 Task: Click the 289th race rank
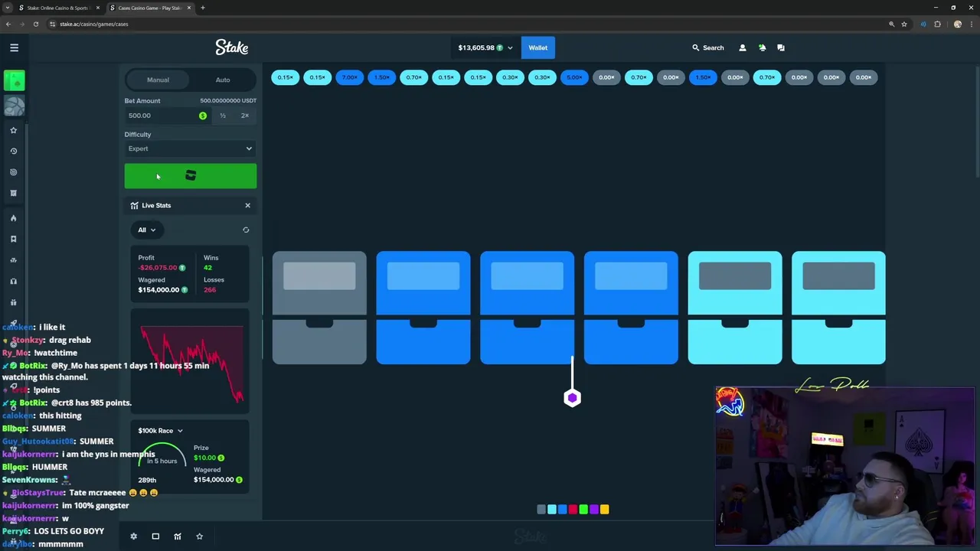pyautogui.click(x=147, y=480)
